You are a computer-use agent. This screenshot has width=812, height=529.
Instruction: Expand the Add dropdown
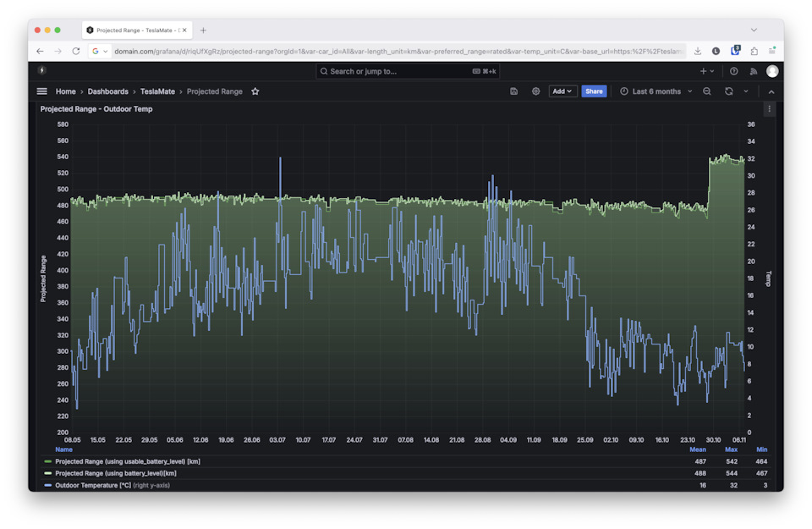click(562, 91)
